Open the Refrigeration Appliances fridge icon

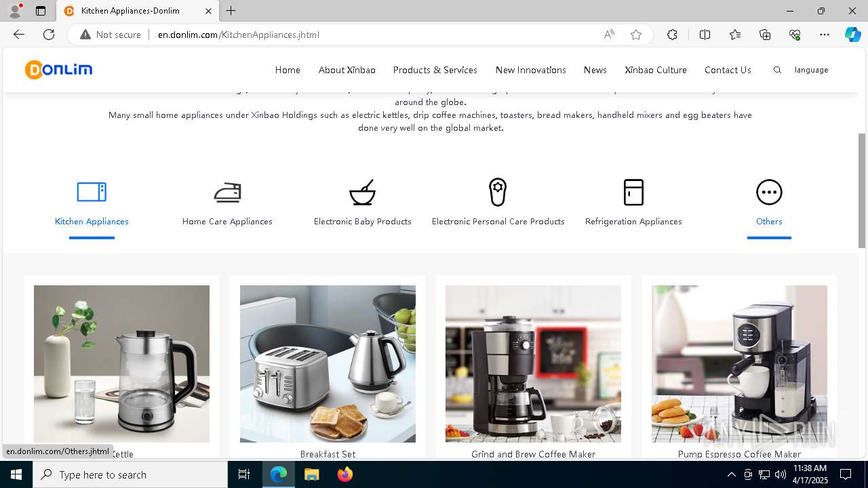tap(633, 192)
